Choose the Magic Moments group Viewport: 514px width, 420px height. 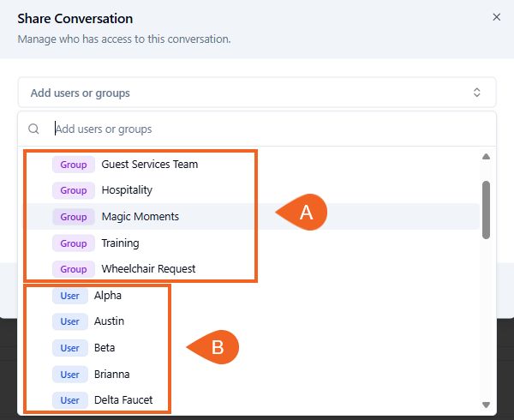point(140,217)
